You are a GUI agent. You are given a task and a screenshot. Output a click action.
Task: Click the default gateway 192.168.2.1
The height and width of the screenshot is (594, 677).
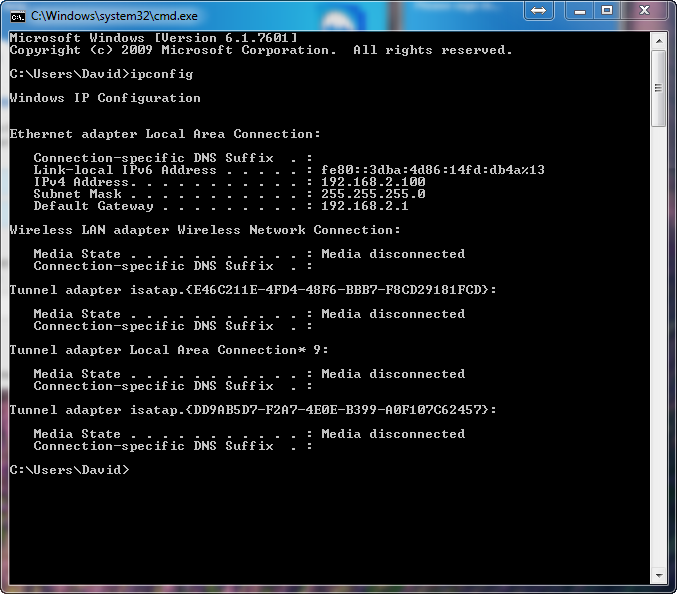point(365,206)
